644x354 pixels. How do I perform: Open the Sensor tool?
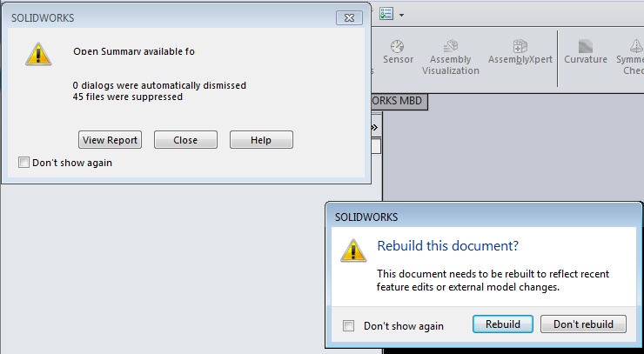[398, 52]
